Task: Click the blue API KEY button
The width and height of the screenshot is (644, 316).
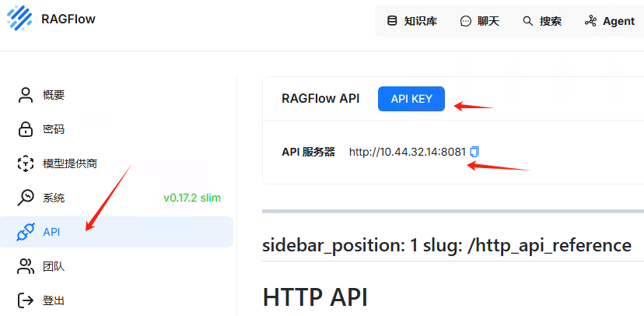Action: tap(411, 99)
